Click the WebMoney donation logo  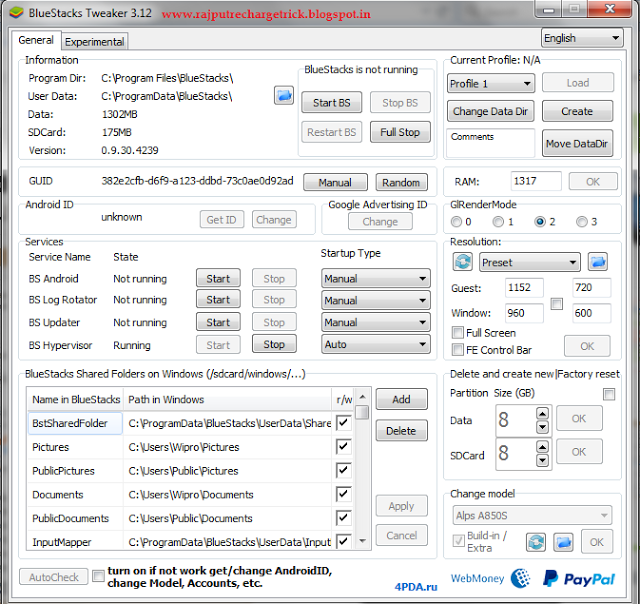click(490, 578)
